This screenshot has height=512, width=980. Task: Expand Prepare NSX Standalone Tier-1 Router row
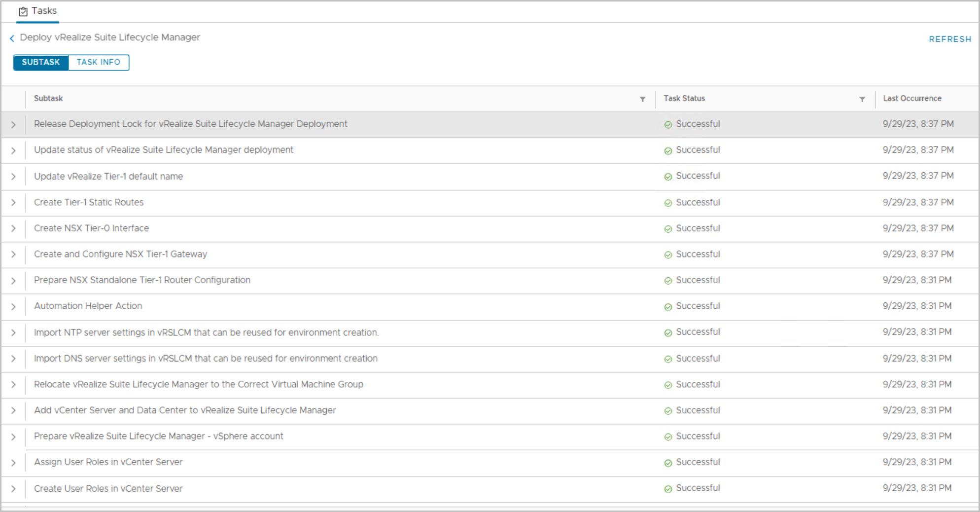[13, 281]
